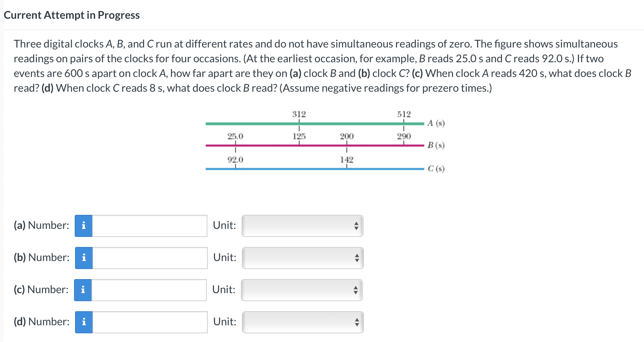Click the up arrow on Unit selector (c)
This screenshot has height=342, width=644.
[x=356, y=287]
